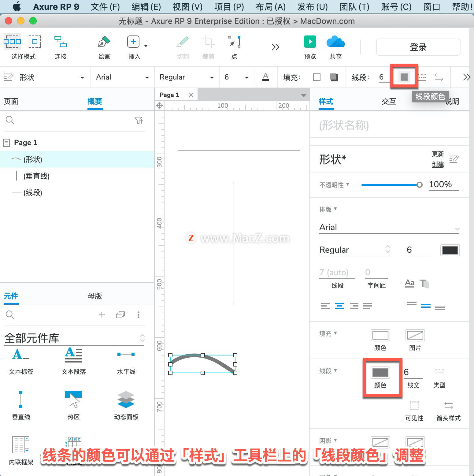Select the 选择模式 intersect selection icon
This screenshot has height=476, width=474.
(12, 41)
